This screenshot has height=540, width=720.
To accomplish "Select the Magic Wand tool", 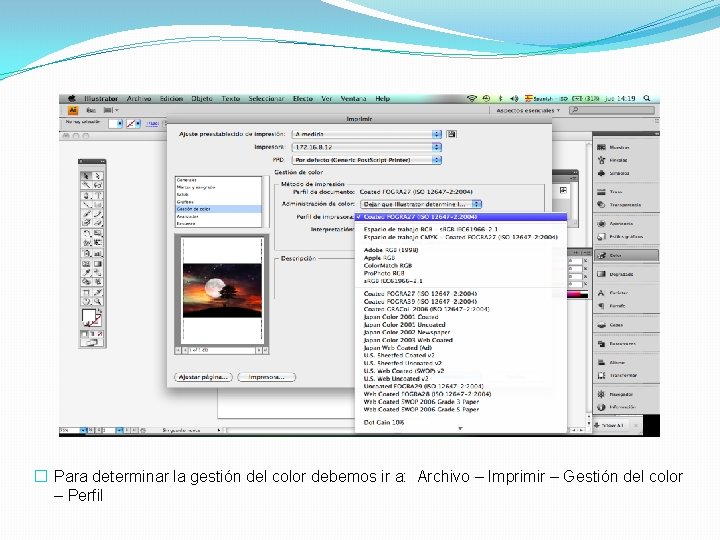I will point(86,185).
